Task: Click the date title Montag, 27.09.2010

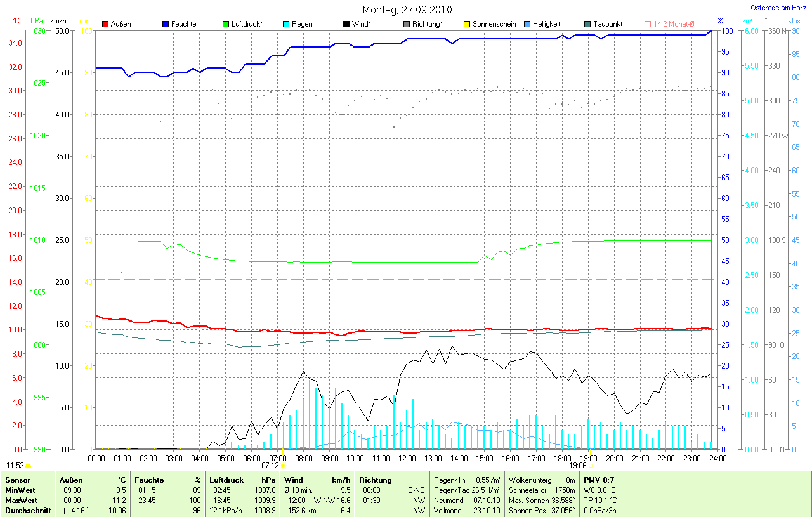Action: tap(406, 10)
